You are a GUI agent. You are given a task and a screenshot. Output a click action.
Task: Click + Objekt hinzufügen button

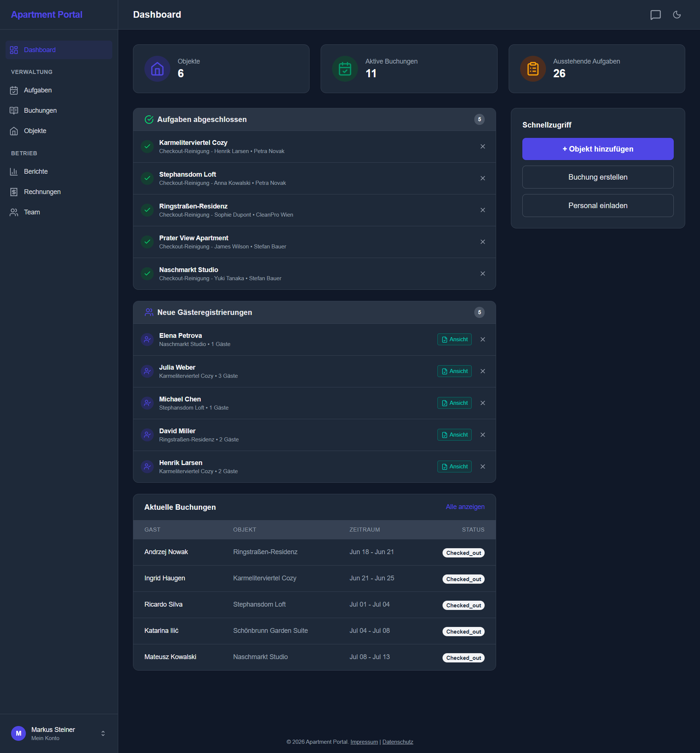pos(597,149)
